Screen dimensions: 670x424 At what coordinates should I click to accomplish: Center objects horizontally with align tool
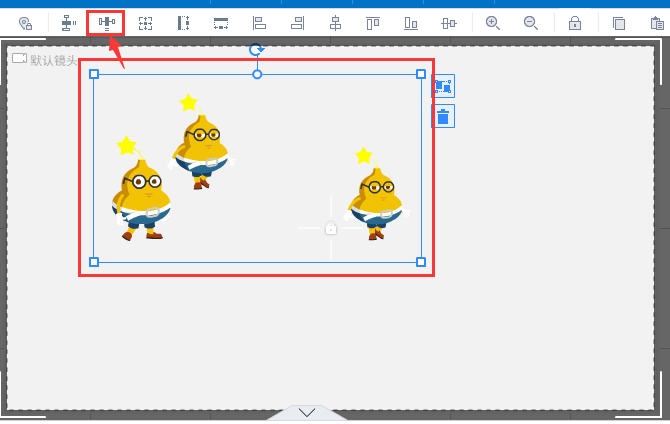pos(335,23)
